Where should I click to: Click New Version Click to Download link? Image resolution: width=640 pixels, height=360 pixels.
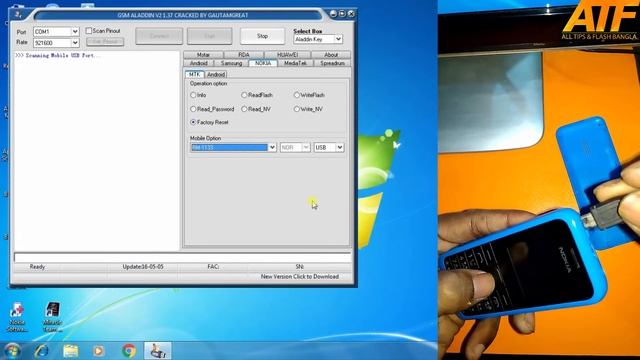(300, 276)
